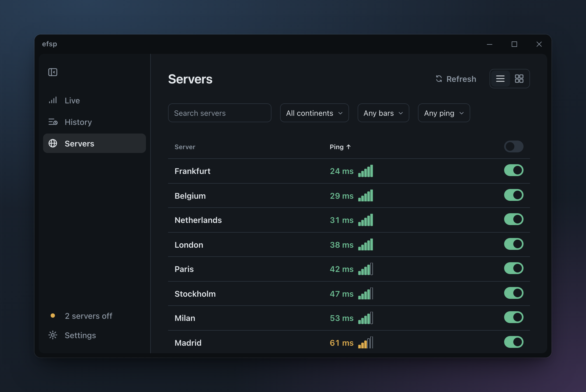Click the 61 ms ping value
Viewport: 586px width, 392px height.
pyautogui.click(x=341, y=343)
